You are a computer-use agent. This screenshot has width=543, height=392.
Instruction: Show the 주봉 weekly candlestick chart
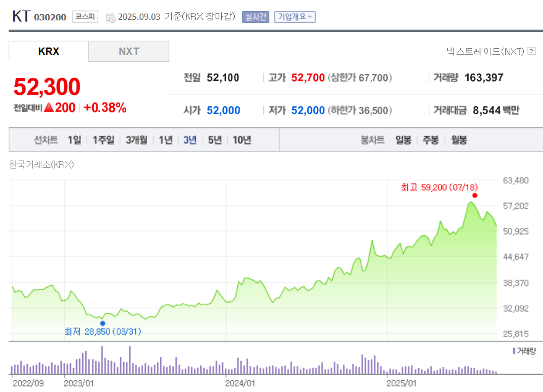click(431, 140)
